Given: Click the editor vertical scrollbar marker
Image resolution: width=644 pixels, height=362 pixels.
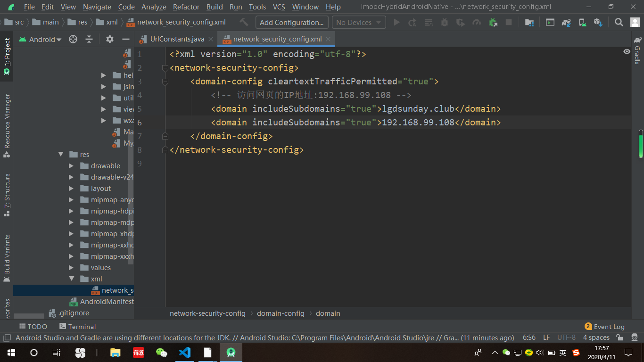Looking at the screenshot, I should [x=641, y=144].
